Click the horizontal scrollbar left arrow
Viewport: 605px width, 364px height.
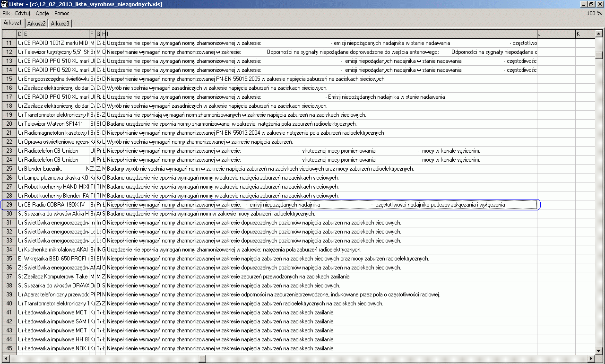tap(6, 358)
